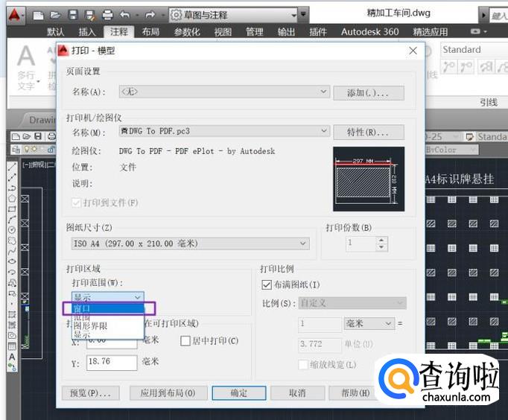Select the Spline tool in draw toolbar
Image resolution: width=508 pixels, height=420 pixels.
click(x=12, y=251)
